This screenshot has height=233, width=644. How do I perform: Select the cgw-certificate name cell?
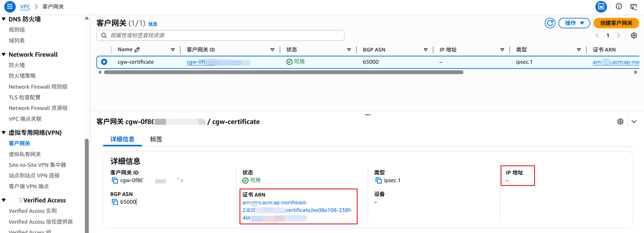pyautogui.click(x=136, y=62)
